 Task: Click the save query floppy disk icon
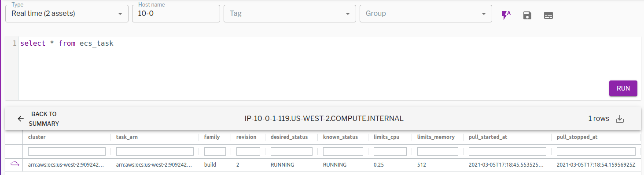pos(527,15)
